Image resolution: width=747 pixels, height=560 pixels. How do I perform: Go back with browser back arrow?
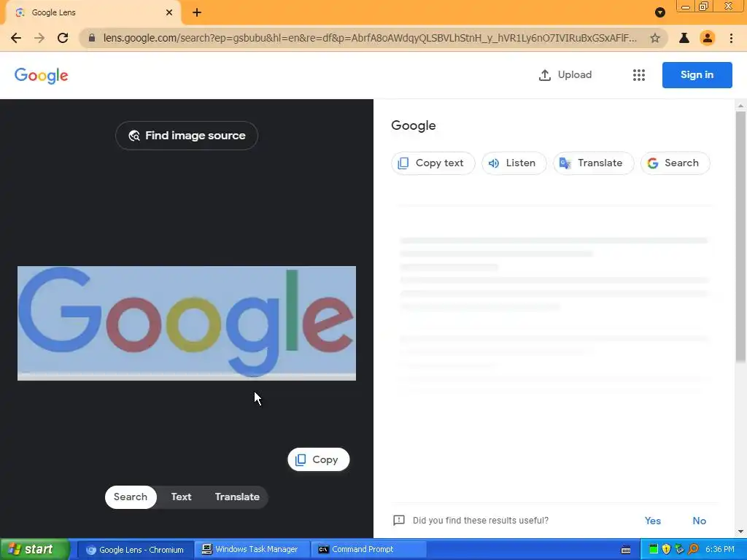[x=16, y=38]
